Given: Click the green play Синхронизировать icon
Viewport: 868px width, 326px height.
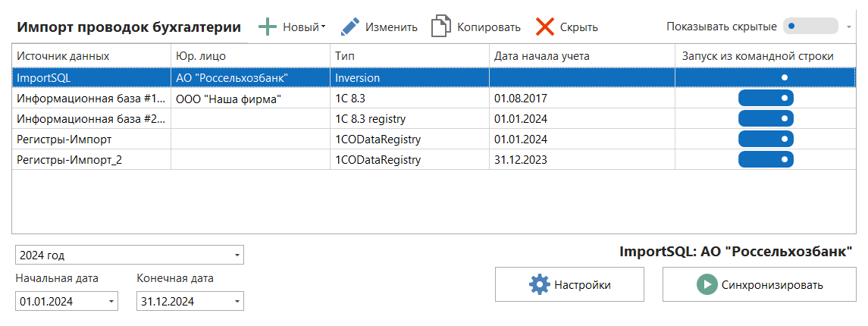Looking at the screenshot, I should [x=707, y=285].
